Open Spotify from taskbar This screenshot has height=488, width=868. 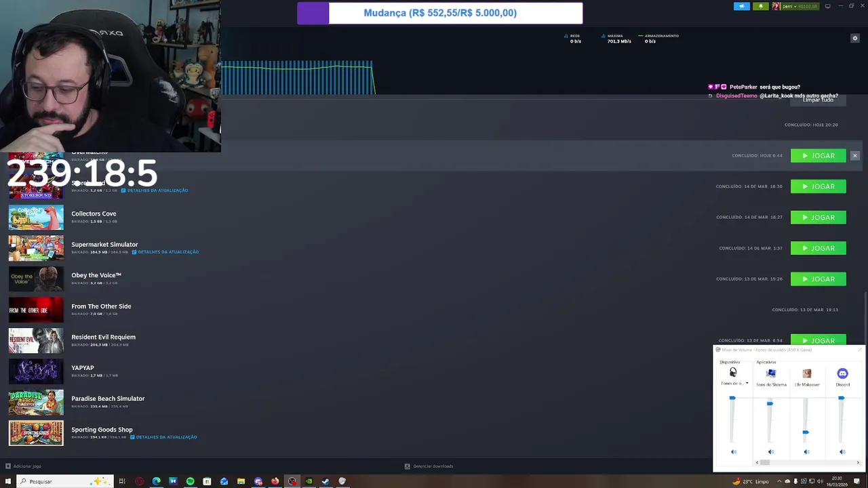(x=190, y=481)
